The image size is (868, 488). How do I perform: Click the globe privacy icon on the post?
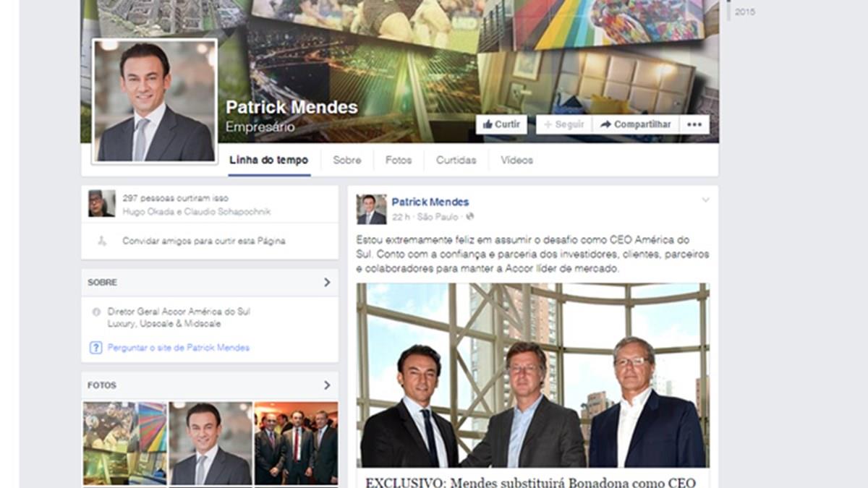[470, 216]
